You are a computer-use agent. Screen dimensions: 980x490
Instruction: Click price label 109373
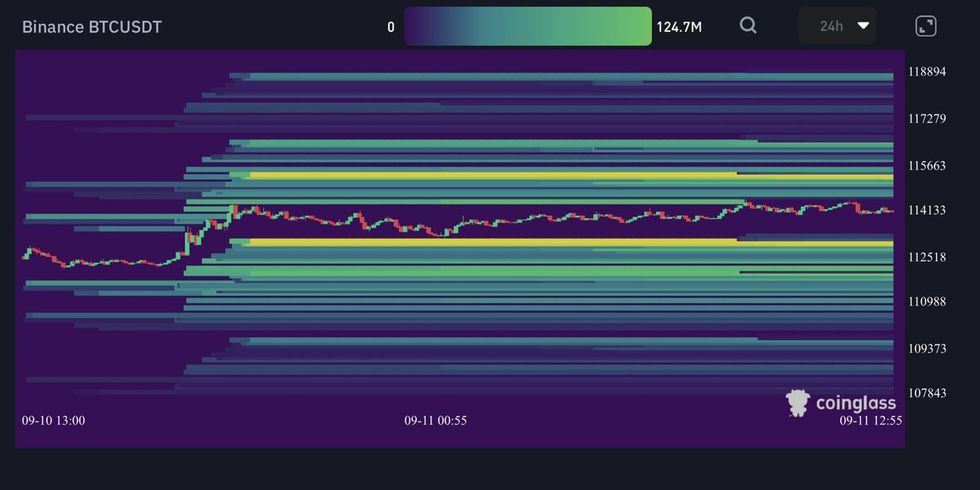tap(927, 349)
